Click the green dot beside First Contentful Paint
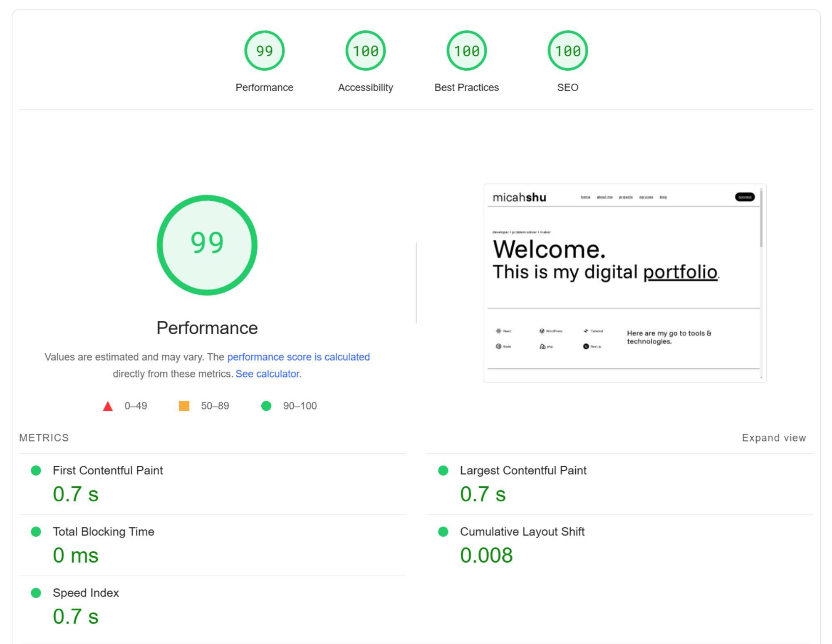 [x=36, y=470]
